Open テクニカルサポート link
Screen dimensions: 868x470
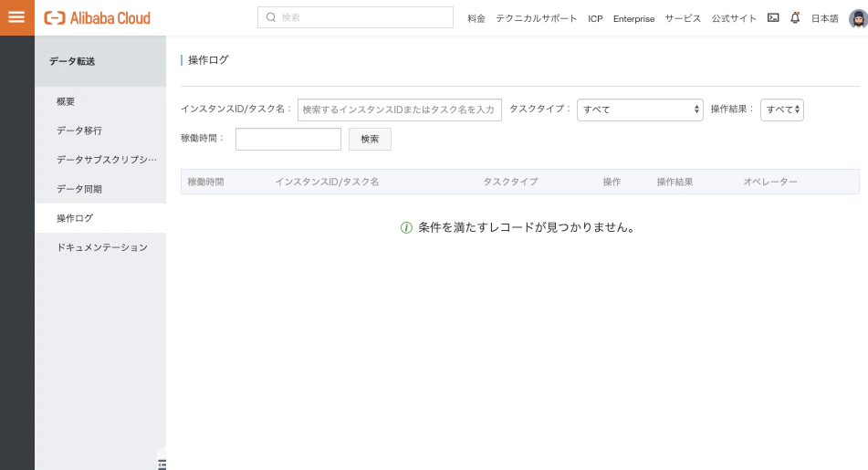pos(536,19)
